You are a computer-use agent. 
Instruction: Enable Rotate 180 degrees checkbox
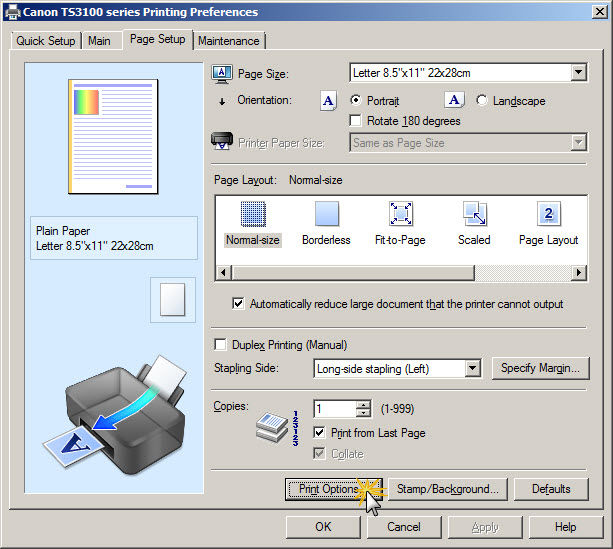[357, 121]
